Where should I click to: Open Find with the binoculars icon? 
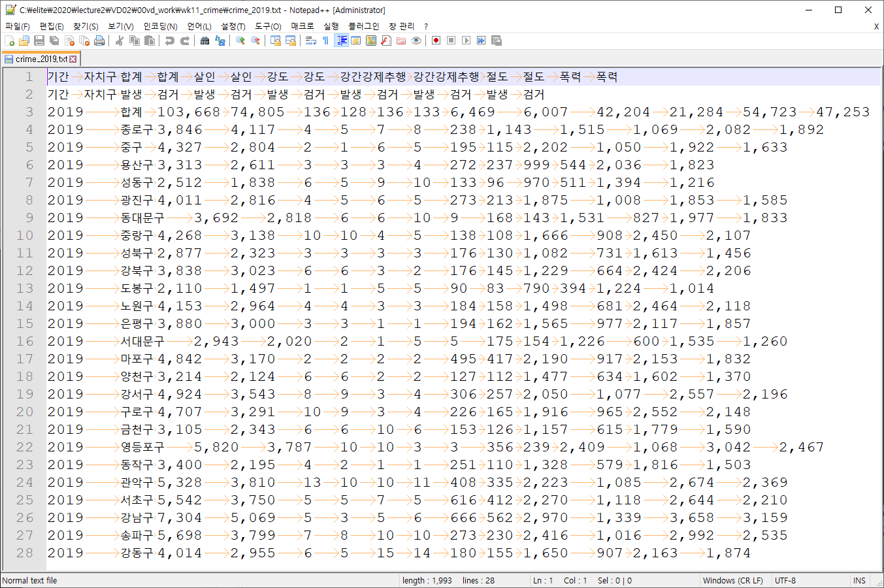click(x=205, y=41)
